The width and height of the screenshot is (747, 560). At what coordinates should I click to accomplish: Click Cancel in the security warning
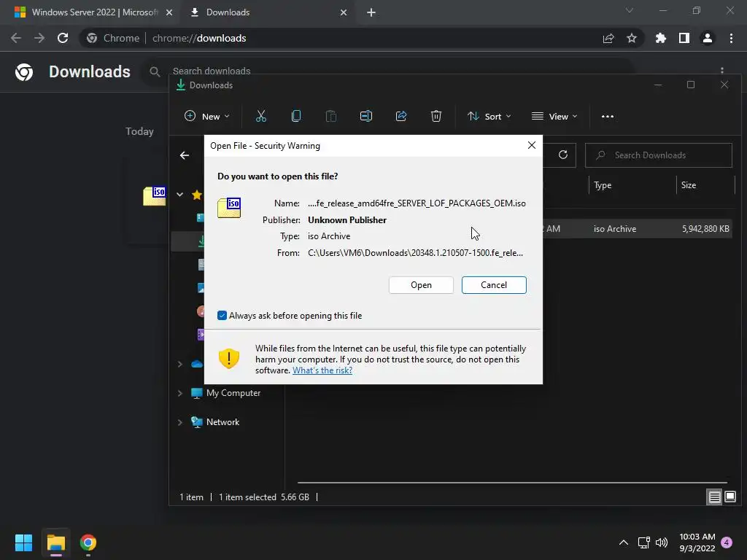tap(494, 285)
